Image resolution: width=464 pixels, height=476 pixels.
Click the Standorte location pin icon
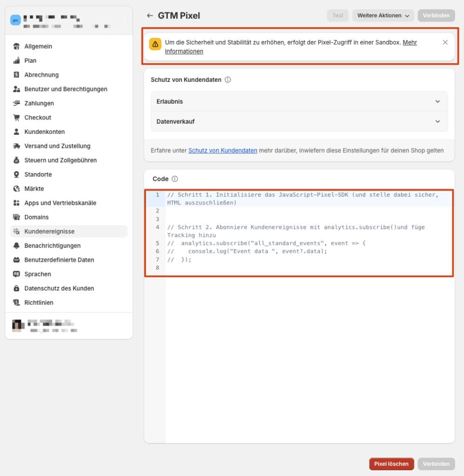[x=16, y=175]
